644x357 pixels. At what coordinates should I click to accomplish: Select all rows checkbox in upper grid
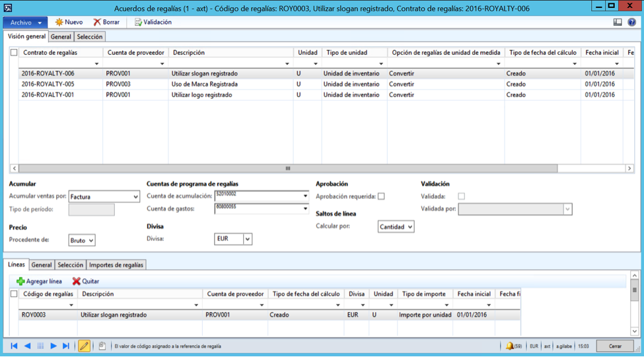(x=14, y=53)
